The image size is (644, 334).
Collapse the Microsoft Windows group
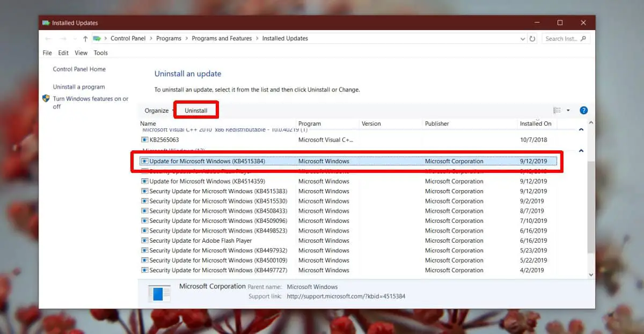581,151
